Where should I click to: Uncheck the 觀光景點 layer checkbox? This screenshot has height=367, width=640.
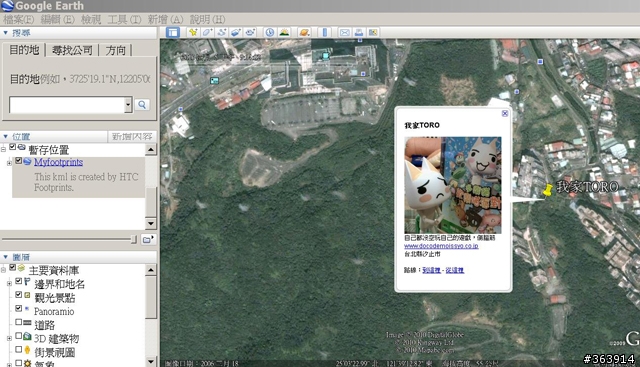coord(18,295)
